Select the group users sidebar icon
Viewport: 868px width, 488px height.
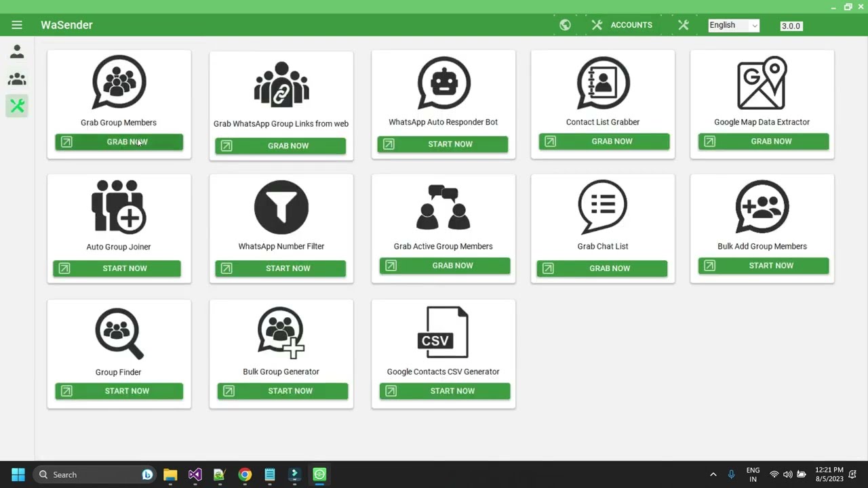tap(17, 79)
